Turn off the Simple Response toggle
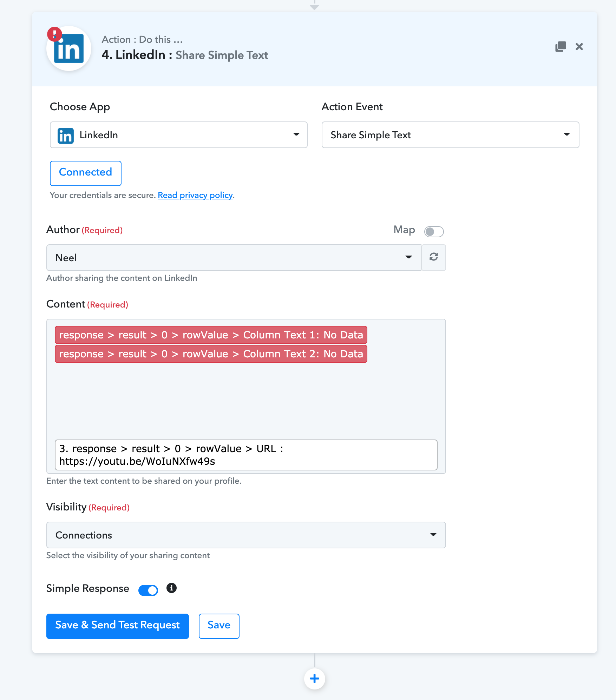Image resolution: width=616 pixels, height=700 pixels. (x=148, y=590)
